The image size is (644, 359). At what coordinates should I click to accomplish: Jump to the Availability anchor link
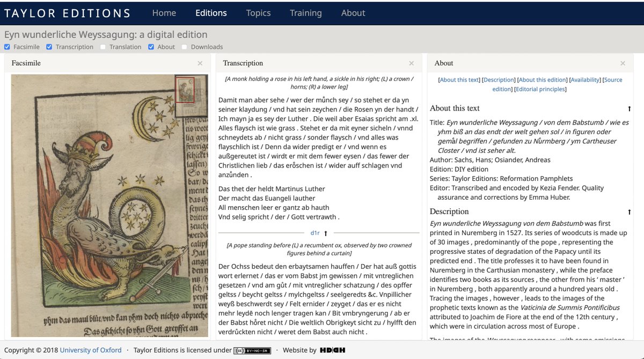pos(585,80)
